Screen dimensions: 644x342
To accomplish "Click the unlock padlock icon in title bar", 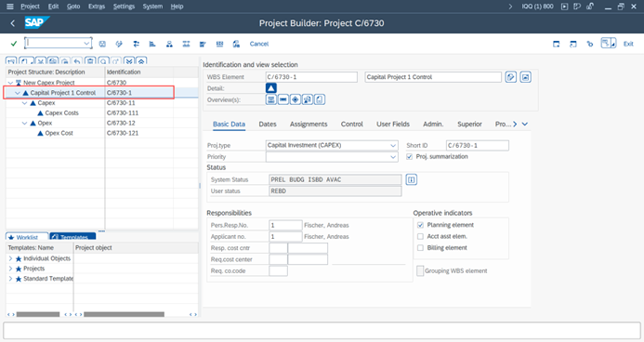I will click(x=590, y=7).
